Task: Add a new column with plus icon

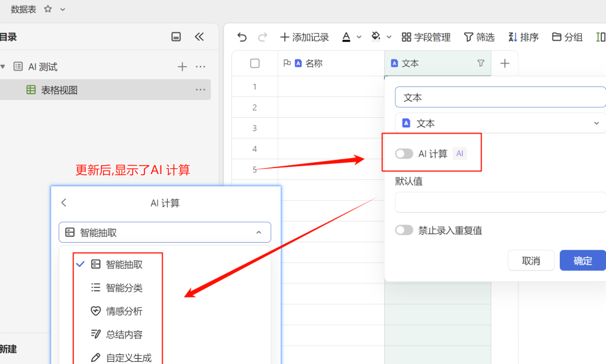Action: point(505,63)
